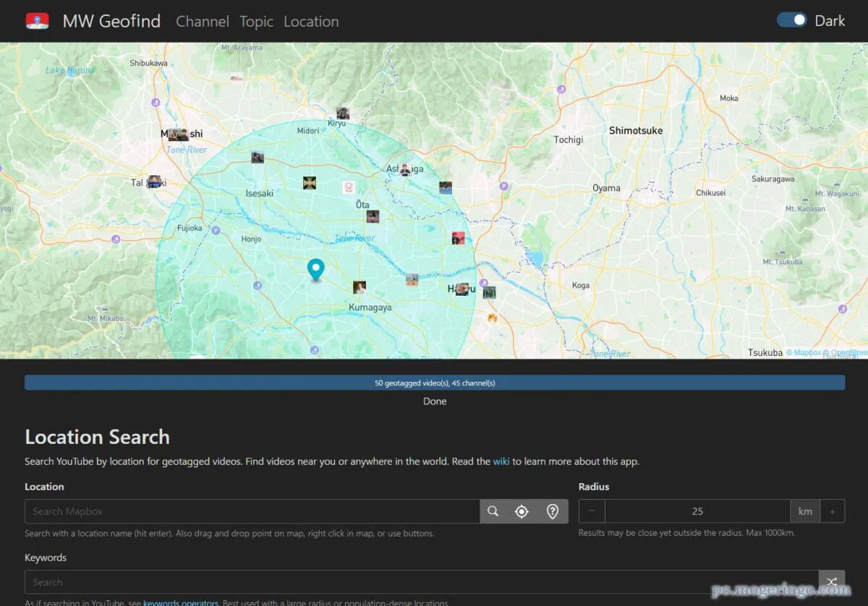Open the white and red crest thumbnail

(x=349, y=187)
